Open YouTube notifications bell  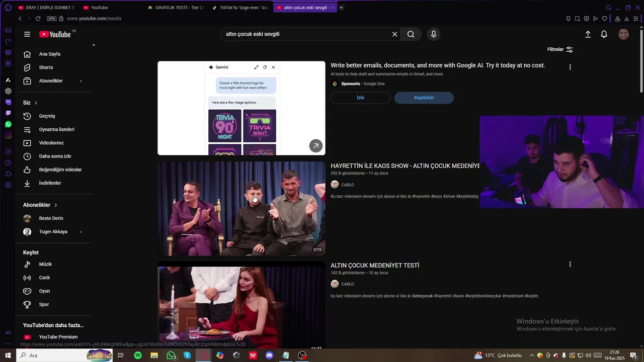[604, 34]
